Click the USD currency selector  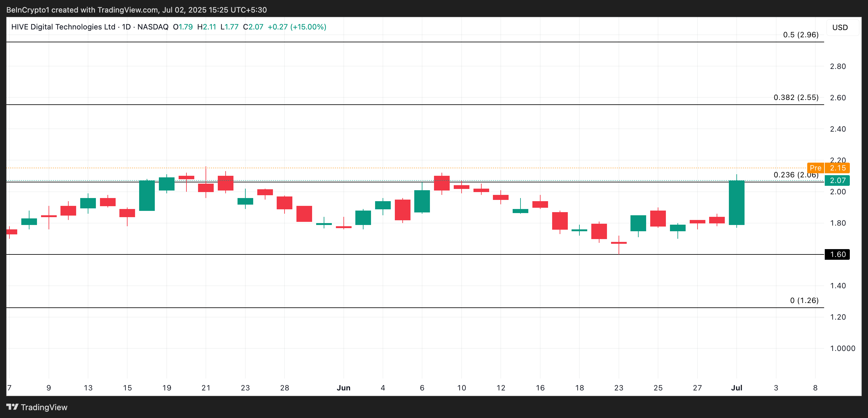click(x=840, y=28)
